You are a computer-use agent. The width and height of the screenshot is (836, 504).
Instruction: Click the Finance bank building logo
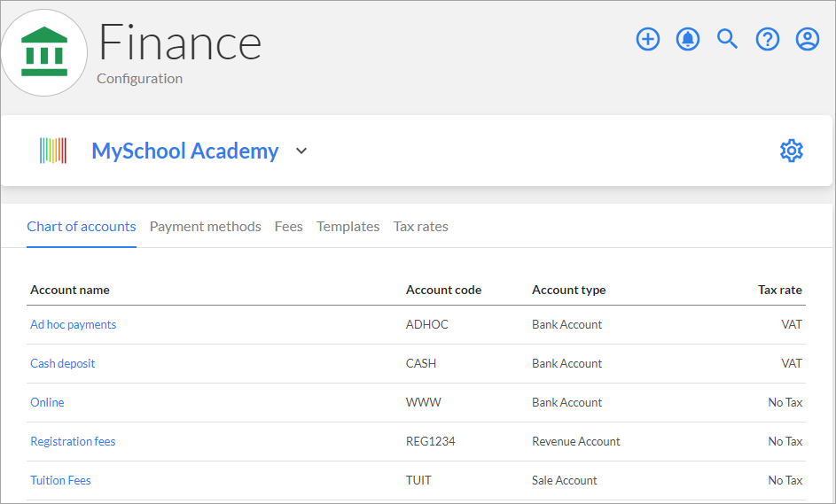tap(44, 52)
